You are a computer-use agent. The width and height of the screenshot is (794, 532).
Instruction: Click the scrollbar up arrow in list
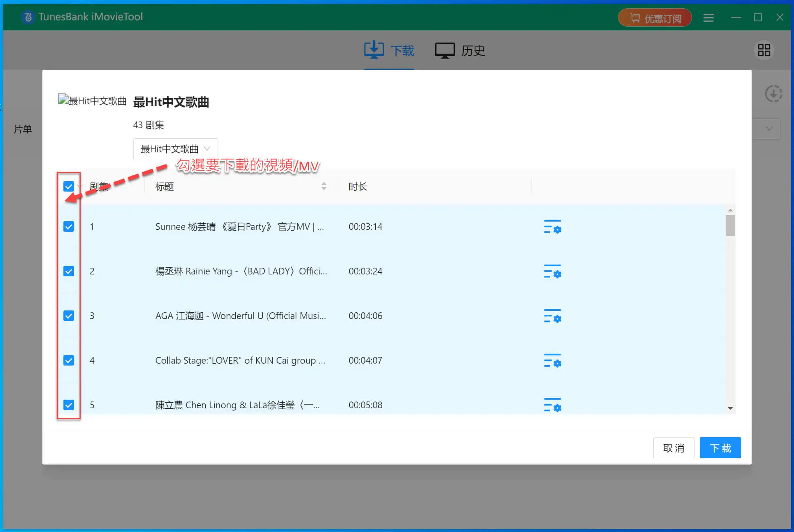pos(730,210)
